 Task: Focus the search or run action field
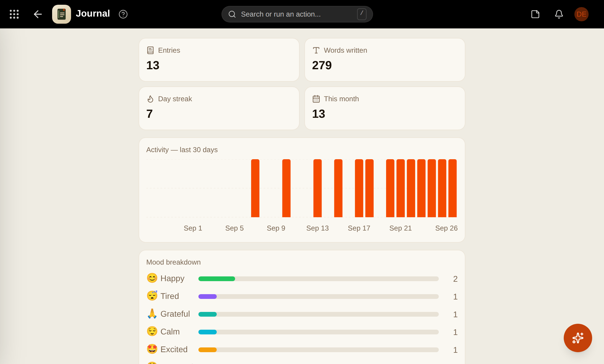coord(297,14)
